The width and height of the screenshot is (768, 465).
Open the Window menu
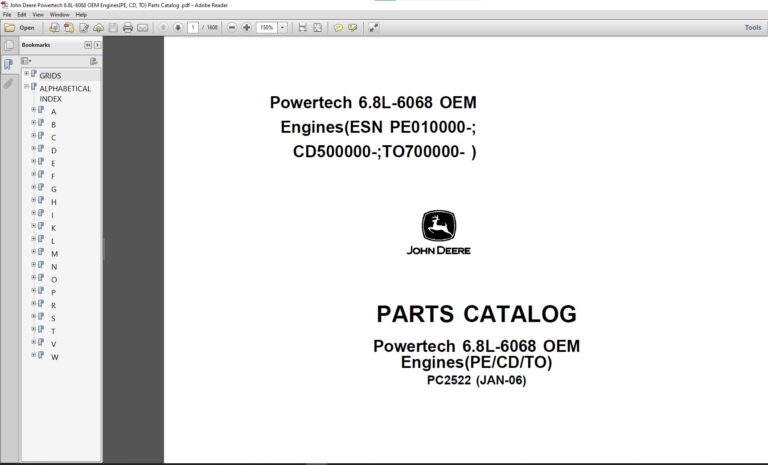click(59, 15)
